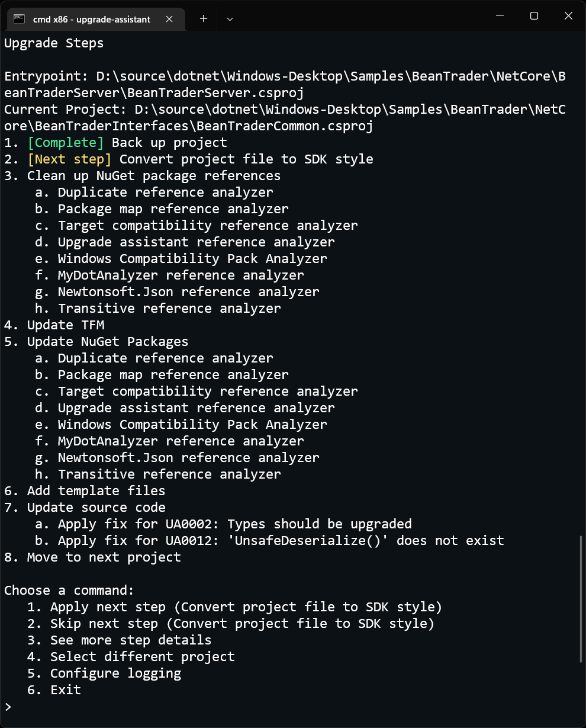Close the terminal window
This screenshot has width=586, height=728.
tap(568, 16)
